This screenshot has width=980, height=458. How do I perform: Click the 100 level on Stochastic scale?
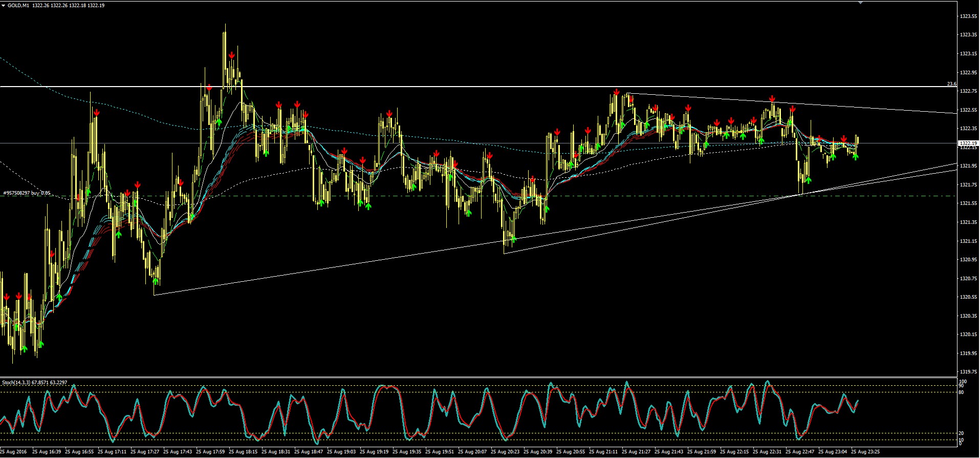pos(963,382)
